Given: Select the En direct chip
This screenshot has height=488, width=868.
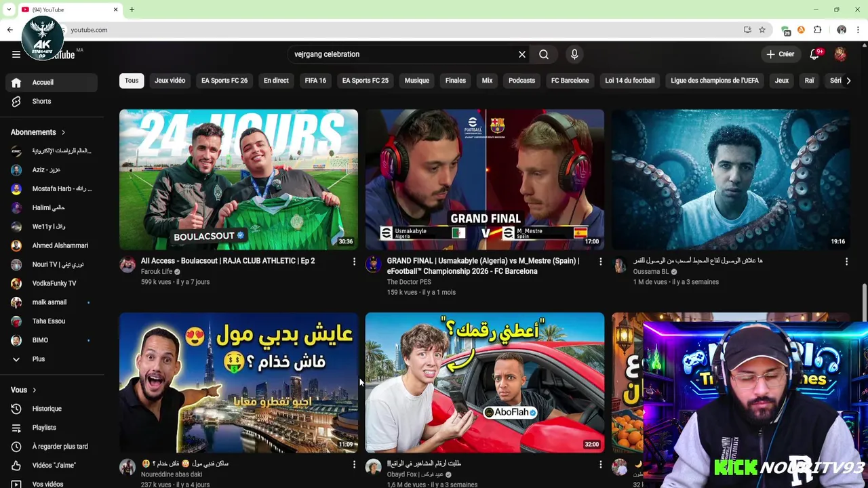Looking at the screenshot, I should tap(276, 81).
